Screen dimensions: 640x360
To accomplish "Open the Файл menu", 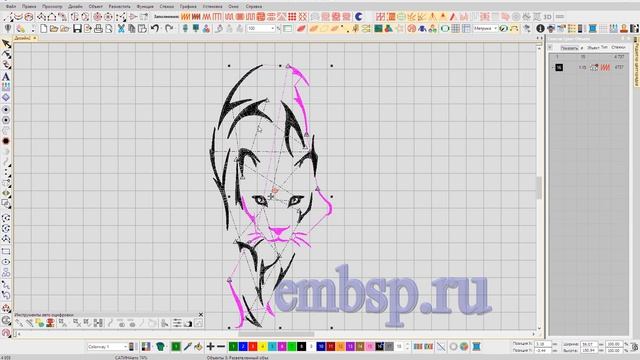I will [x=11, y=7].
